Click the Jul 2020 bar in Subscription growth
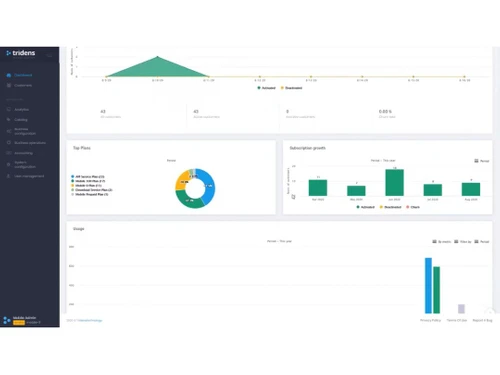This screenshot has height=375, width=500. pos(433,190)
